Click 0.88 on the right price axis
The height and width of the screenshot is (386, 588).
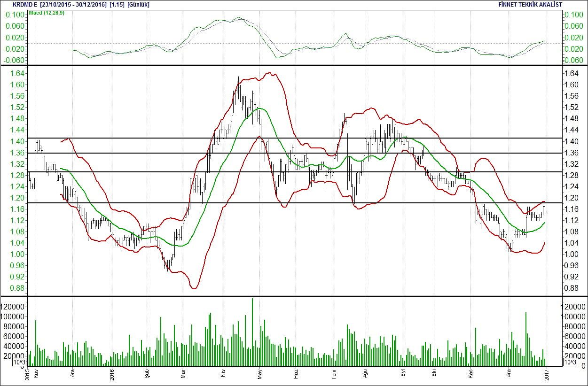(x=572, y=288)
